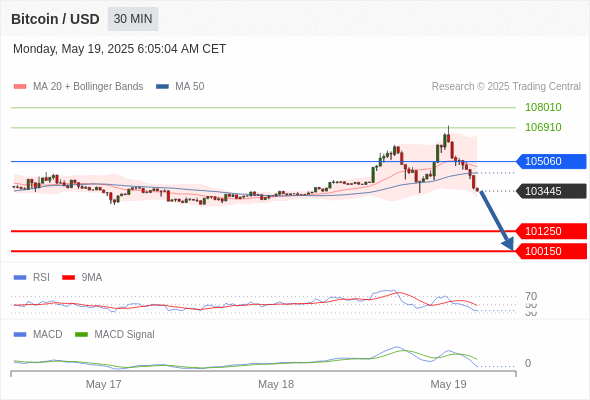Viewport: 590px width, 400px height.
Task: Click the blue downward forecast arrow head
Action: pos(508,244)
